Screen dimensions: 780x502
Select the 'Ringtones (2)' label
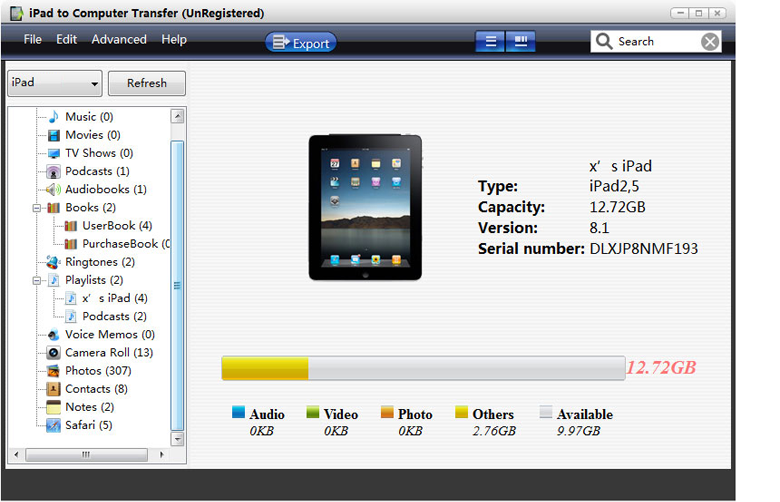pyautogui.click(x=100, y=262)
